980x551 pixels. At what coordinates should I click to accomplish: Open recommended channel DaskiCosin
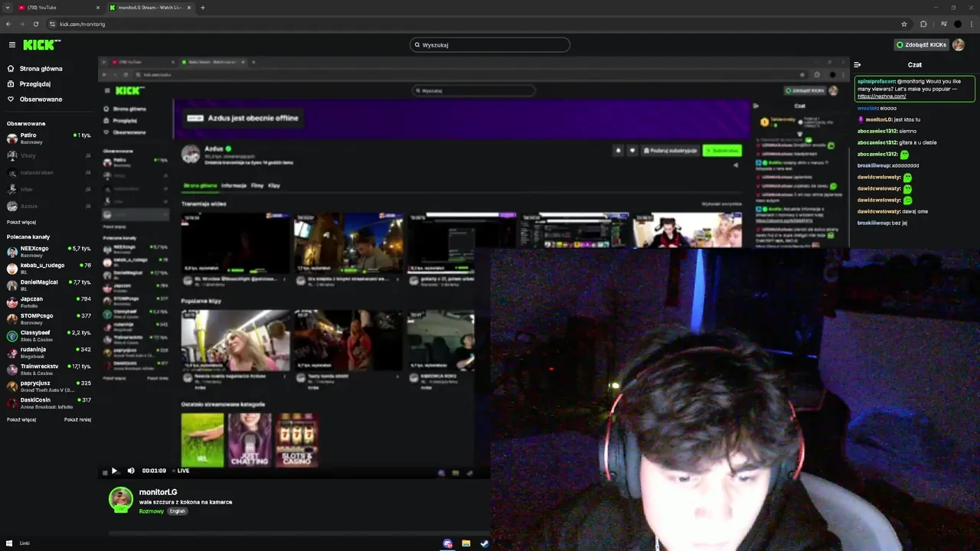click(x=49, y=403)
